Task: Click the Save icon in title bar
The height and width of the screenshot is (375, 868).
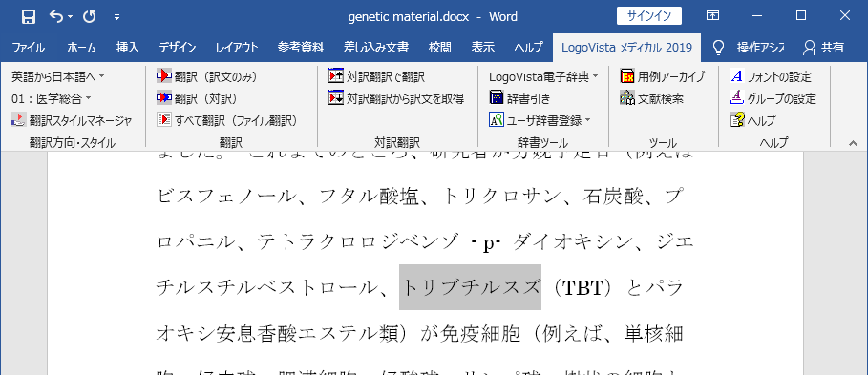Action: point(29,16)
